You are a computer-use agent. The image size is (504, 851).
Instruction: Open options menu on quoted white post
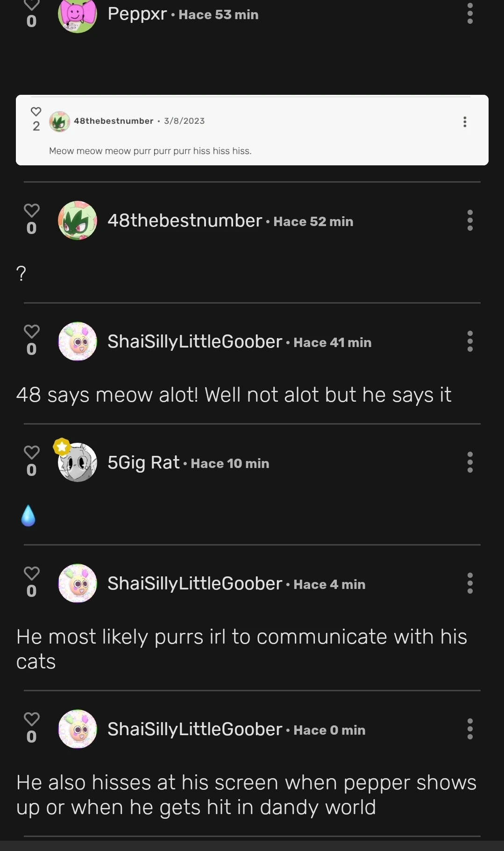point(464,122)
